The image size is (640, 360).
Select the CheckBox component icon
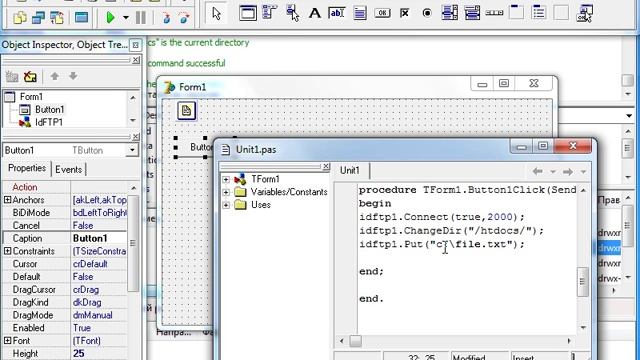click(x=404, y=13)
